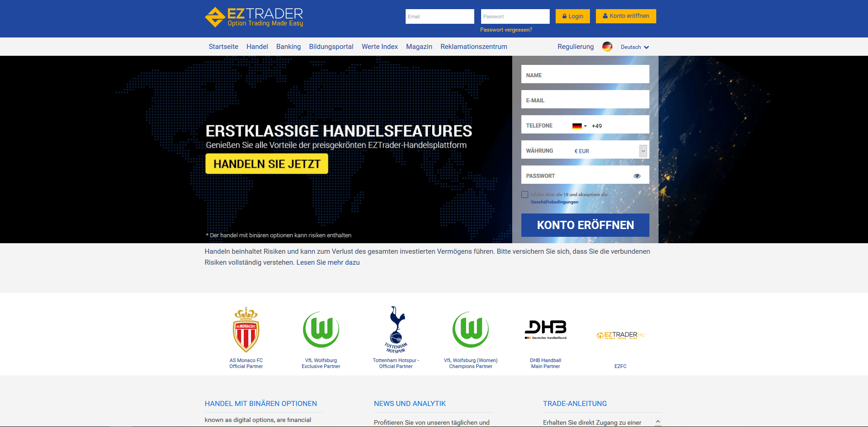Focus the header Passwort field
The image size is (868, 427).
[x=515, y=16]
